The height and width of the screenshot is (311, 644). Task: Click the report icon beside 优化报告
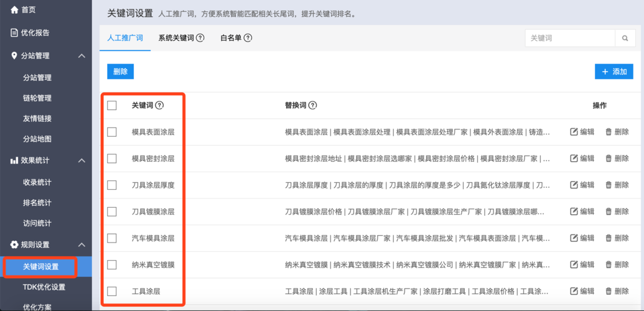(x=14, y=32)
